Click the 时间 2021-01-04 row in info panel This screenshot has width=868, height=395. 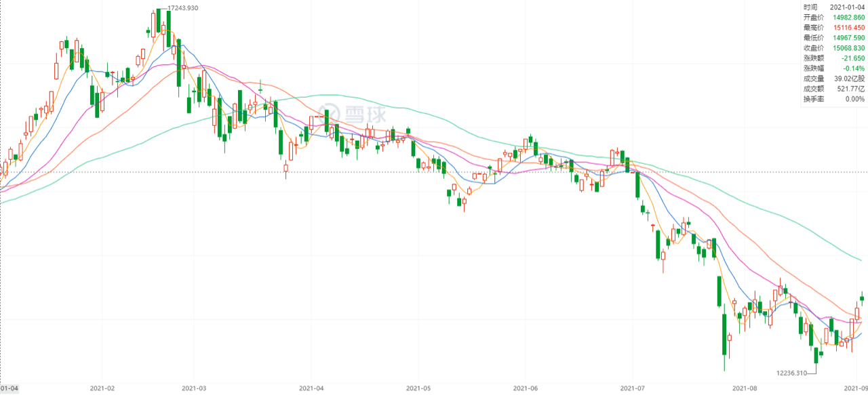tap(833, 6)
